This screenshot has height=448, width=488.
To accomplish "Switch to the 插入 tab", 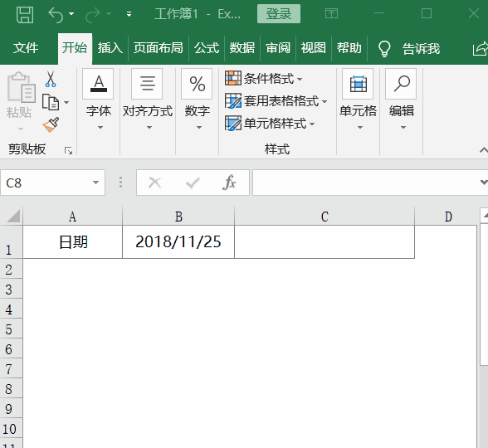I will [110, 48].
